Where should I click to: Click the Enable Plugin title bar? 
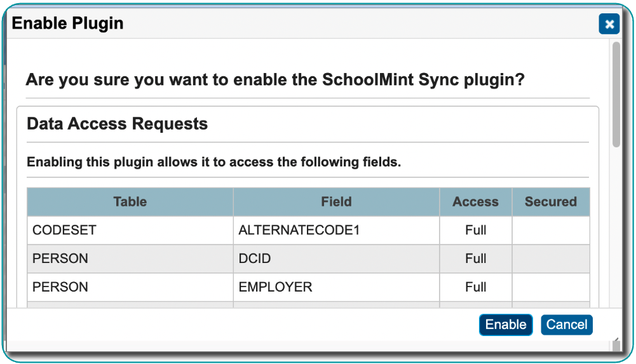tap(286, 24)
